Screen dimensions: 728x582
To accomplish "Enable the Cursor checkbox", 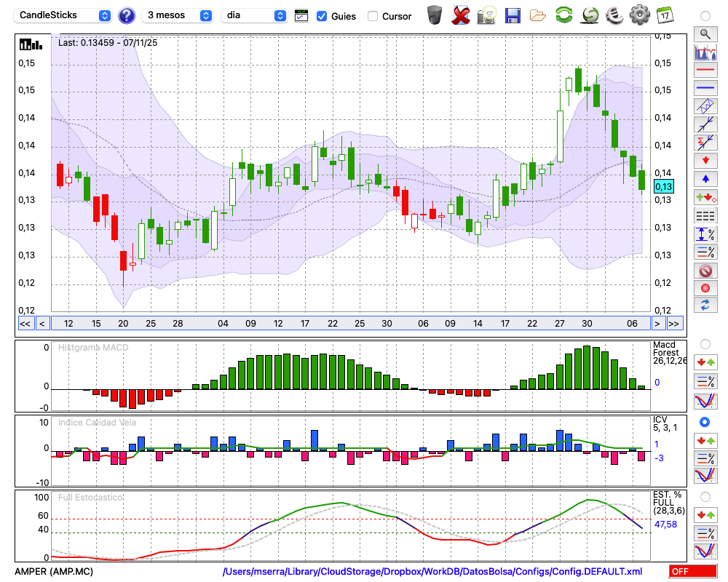I will [373, 16].
